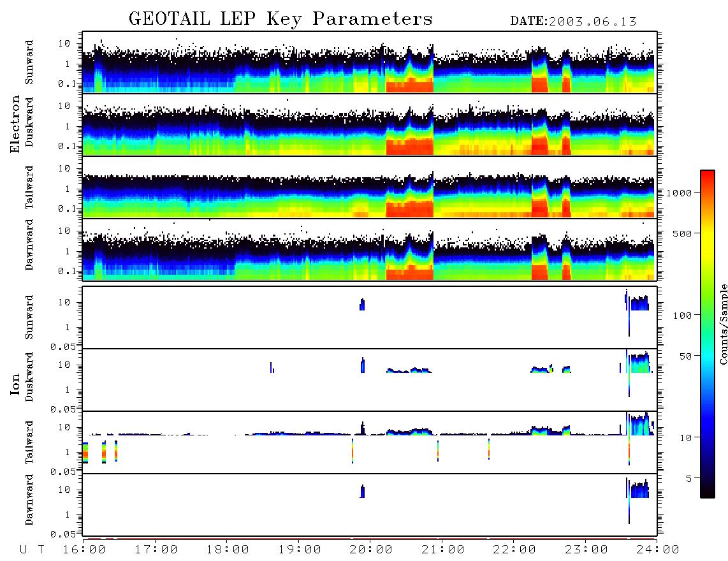
Task: Open the Electron Sunward spectrogram panel
Action: pos(370,62)
